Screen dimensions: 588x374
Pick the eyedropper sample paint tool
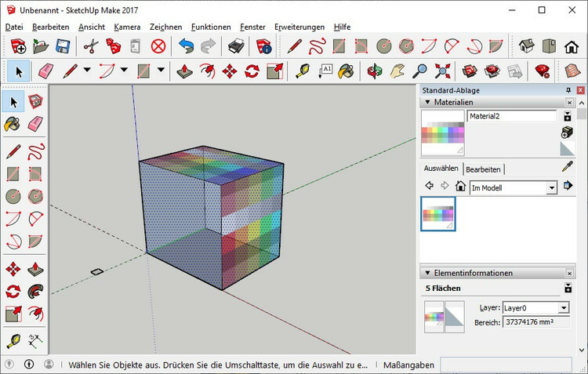568,167
